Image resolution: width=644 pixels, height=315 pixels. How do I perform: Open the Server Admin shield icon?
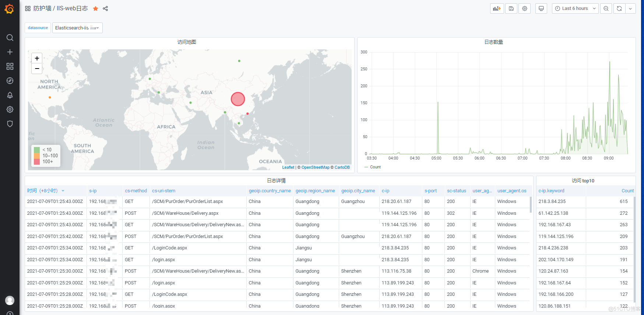(10, 124)
